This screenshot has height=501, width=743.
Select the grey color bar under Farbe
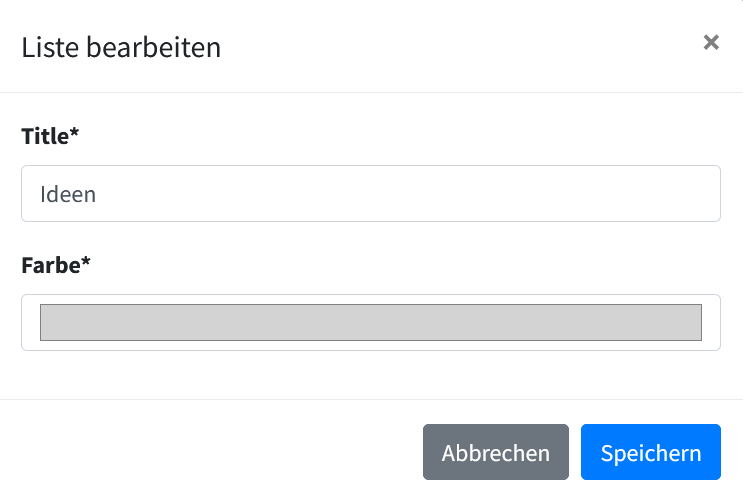click(x=370, y=323)
